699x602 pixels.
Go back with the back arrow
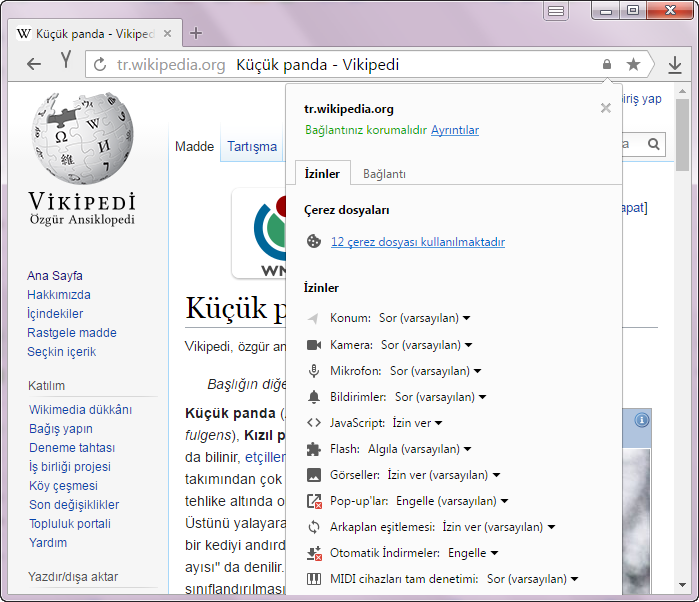[34, 64]
